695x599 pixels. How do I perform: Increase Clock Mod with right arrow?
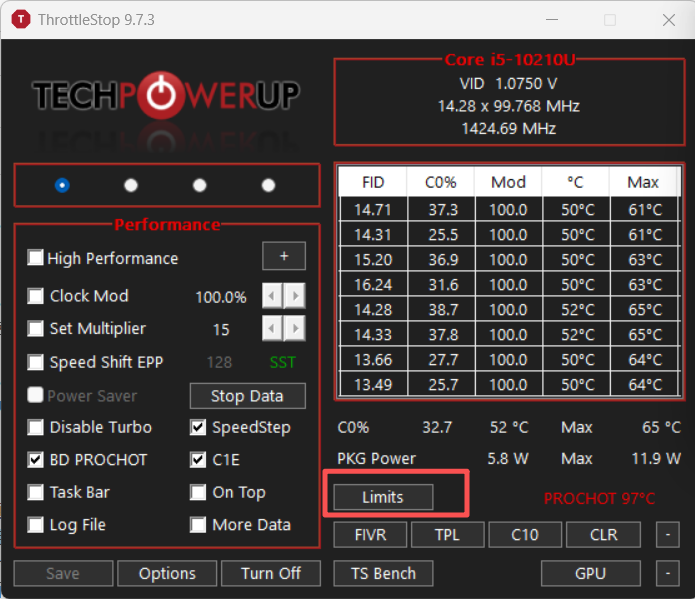coord(295,295)
